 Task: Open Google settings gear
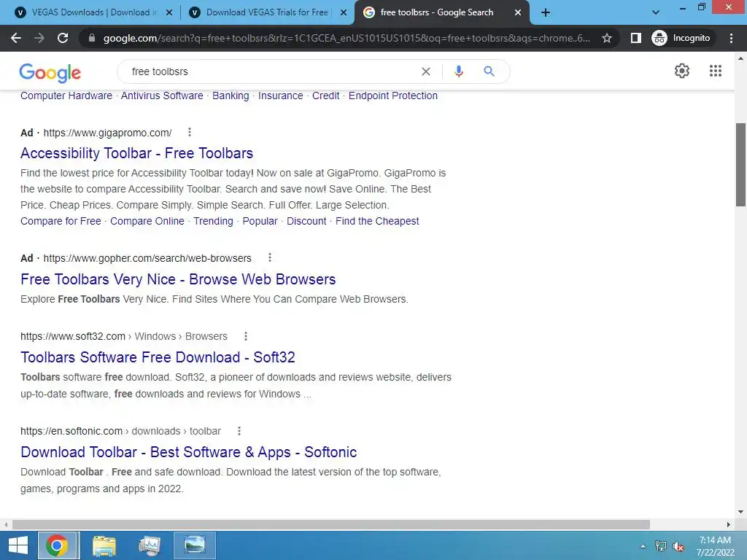682,71
